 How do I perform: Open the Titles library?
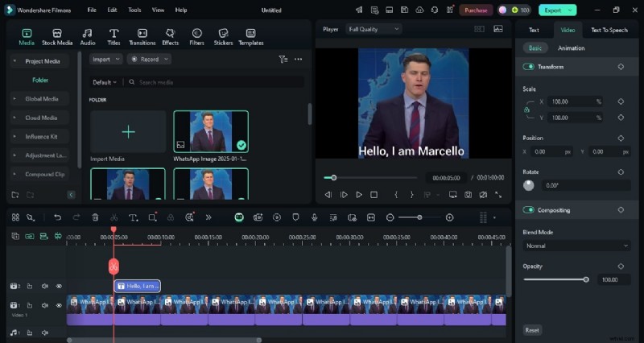click(114, 36)
